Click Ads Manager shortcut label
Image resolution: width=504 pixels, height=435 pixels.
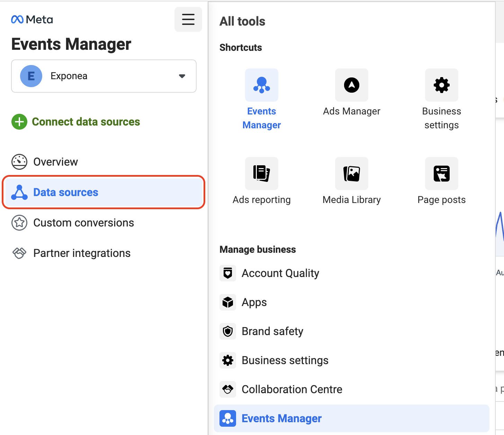(352, 111)
